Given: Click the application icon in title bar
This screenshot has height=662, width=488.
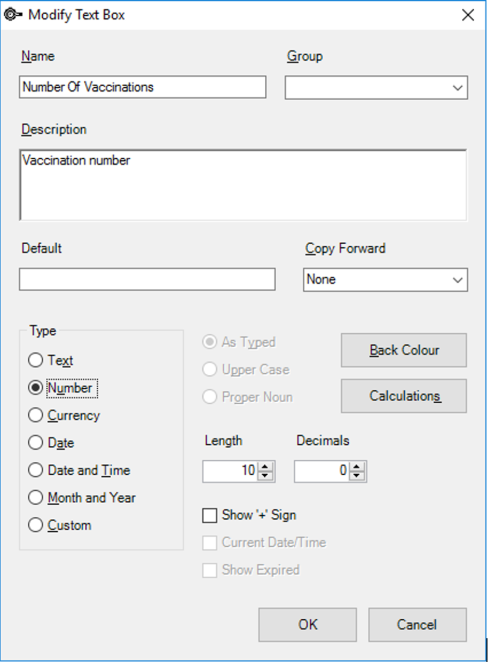Looking at the screenshot, I should tap(13, 15).
